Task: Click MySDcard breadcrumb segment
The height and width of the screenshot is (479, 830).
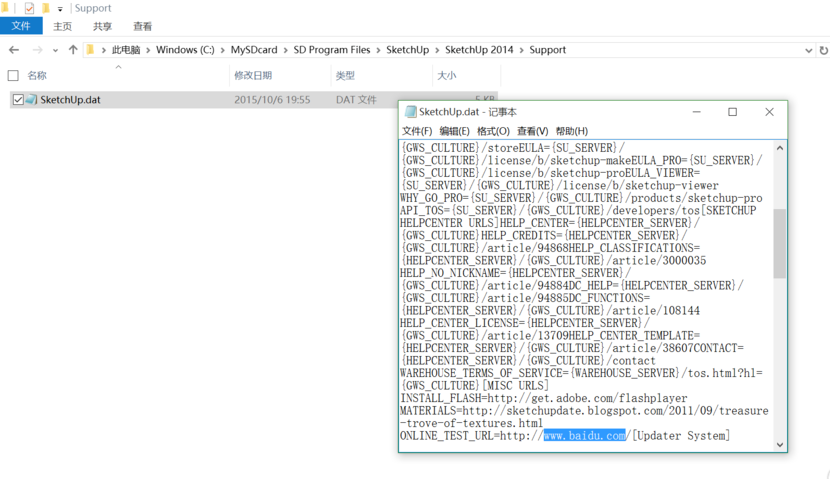Action: coord(254,50)
